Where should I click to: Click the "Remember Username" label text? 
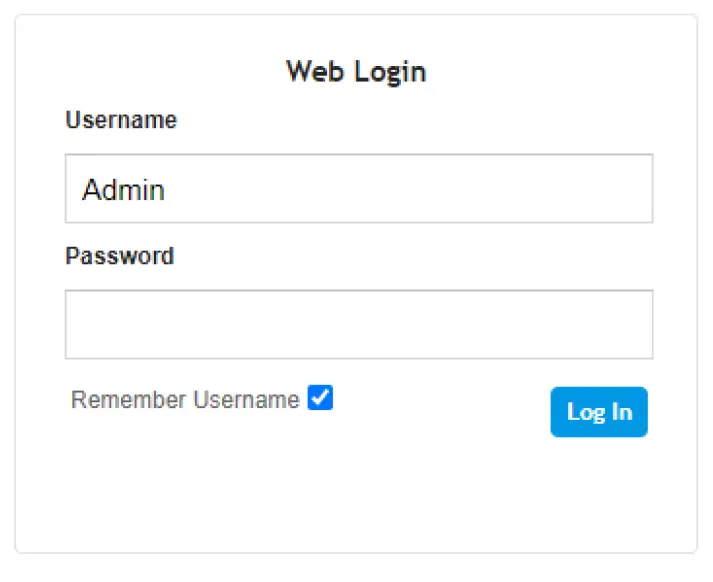(x=185, y=400)
